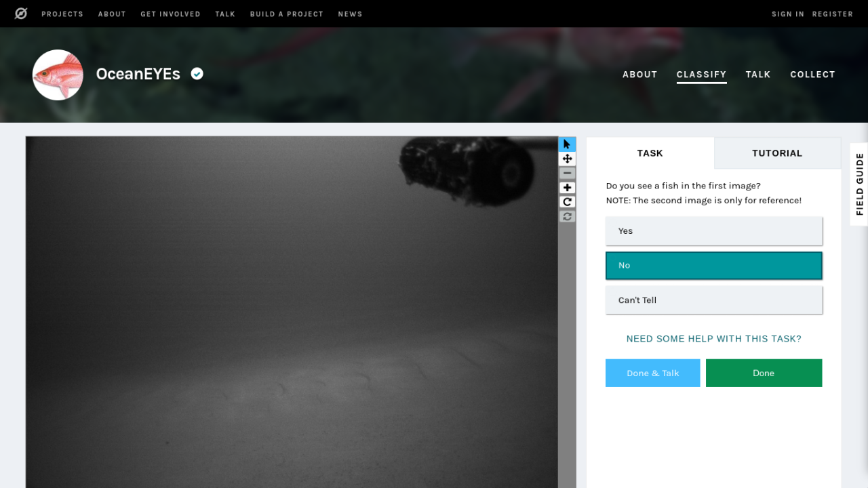Open the News page
The image size is (868, 488).
click(350, 14)
